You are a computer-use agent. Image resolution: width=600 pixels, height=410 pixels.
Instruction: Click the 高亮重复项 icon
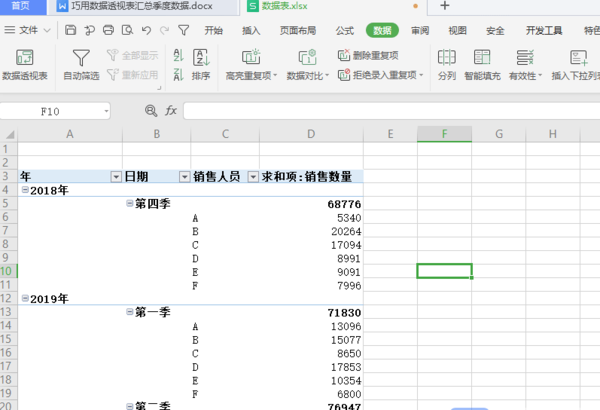pos(251,58)
